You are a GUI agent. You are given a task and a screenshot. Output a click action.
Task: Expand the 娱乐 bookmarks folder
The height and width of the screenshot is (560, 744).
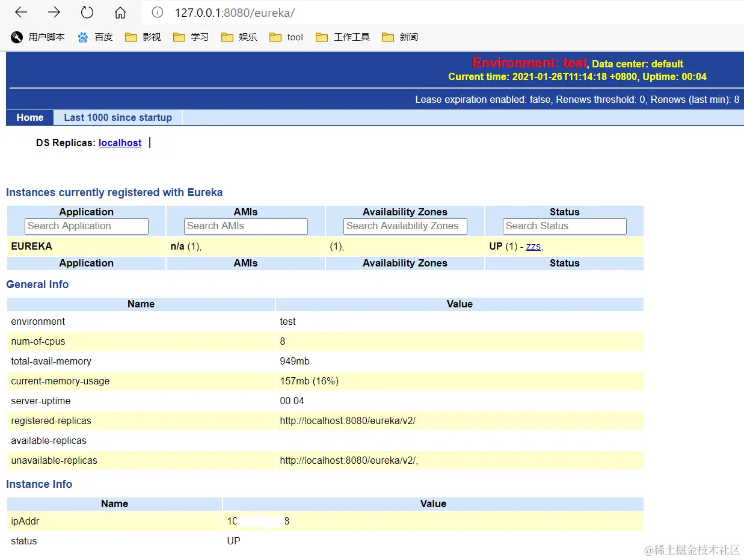239,37
